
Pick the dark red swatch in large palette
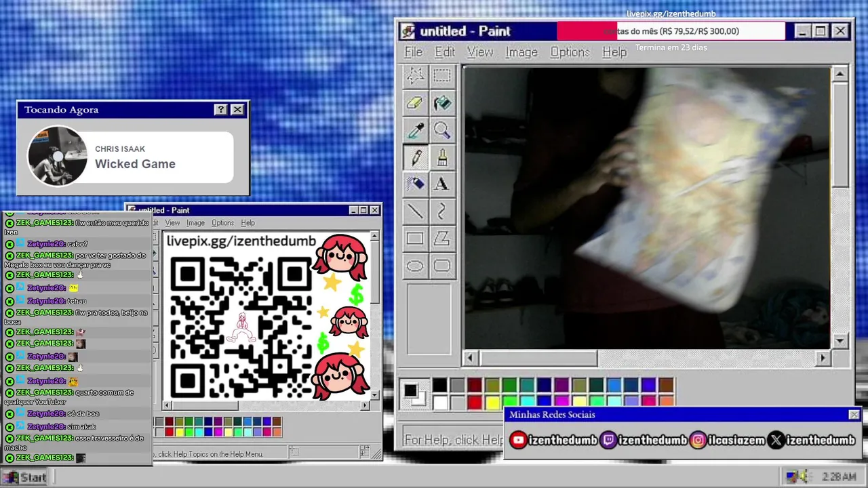tap(475, 386)
